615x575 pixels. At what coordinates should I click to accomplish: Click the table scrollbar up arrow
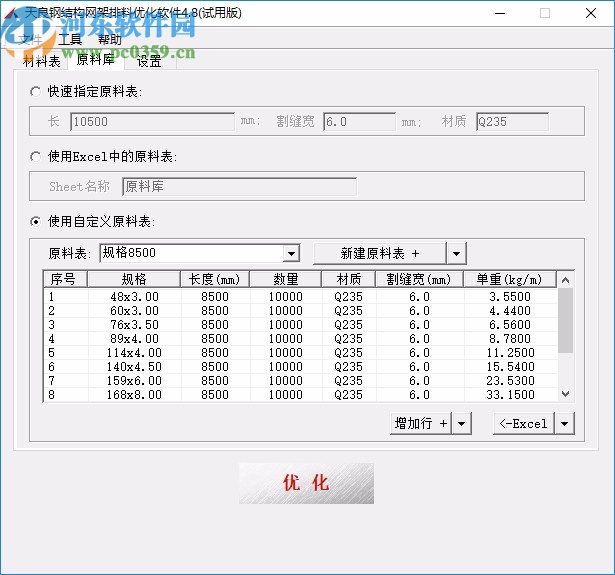(x=565, y=280)
